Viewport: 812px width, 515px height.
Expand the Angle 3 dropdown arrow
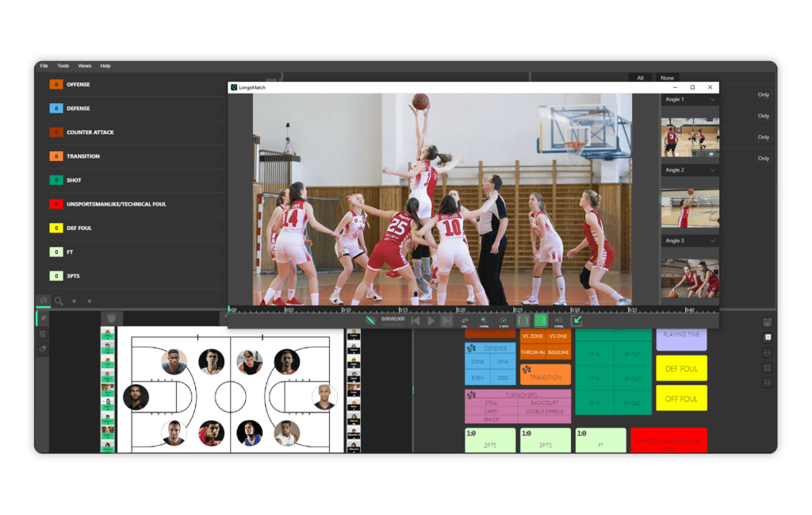click(712, 240)
